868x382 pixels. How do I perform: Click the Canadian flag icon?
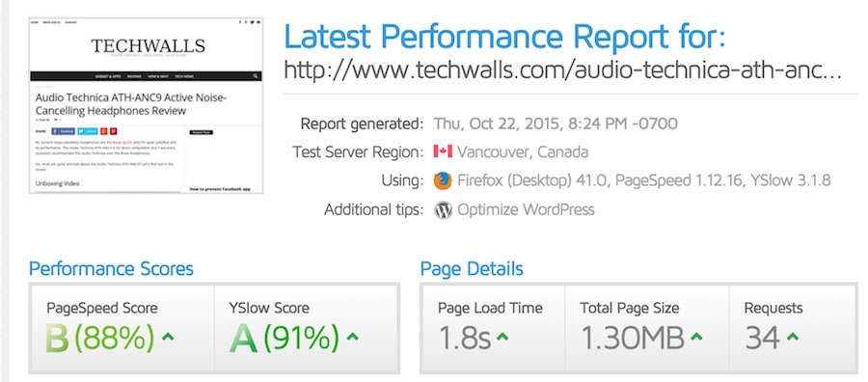[443, 151]
